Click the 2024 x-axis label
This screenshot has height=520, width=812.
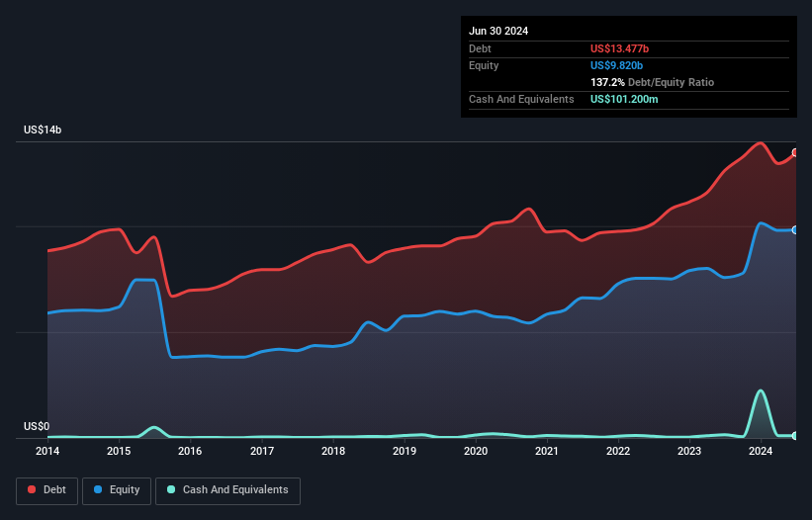pyautogui.click(x=761, y=451)
